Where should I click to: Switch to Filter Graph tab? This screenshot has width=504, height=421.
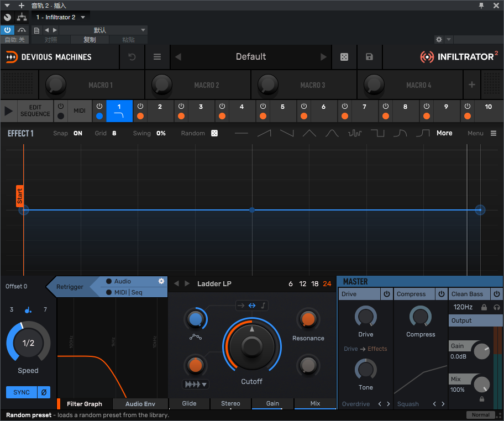coord(84,404)
